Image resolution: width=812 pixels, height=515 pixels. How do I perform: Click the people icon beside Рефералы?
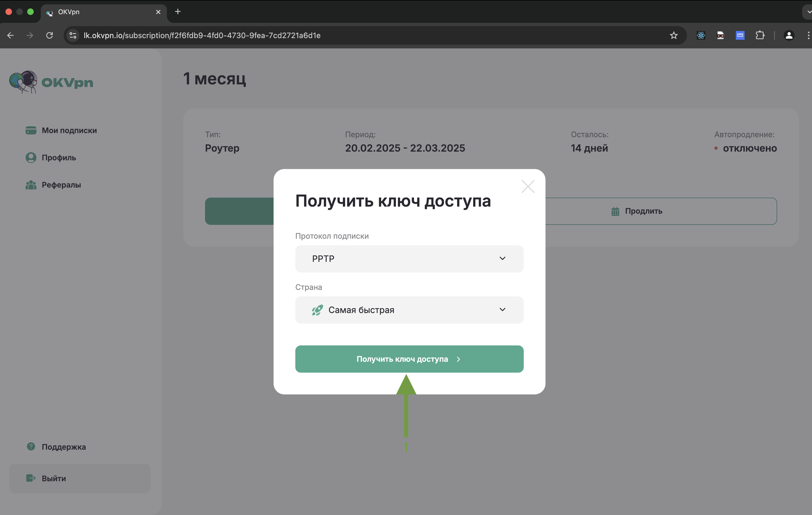pos(31,185)
